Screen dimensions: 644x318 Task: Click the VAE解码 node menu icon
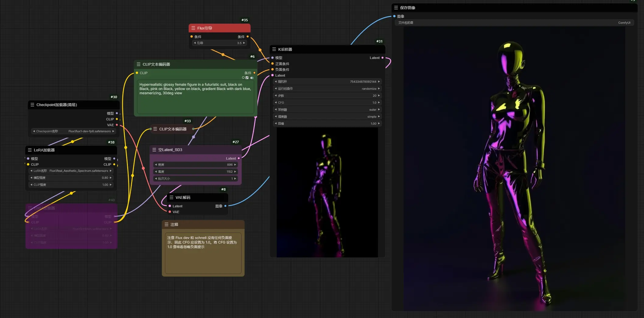(x=171, y=197)
